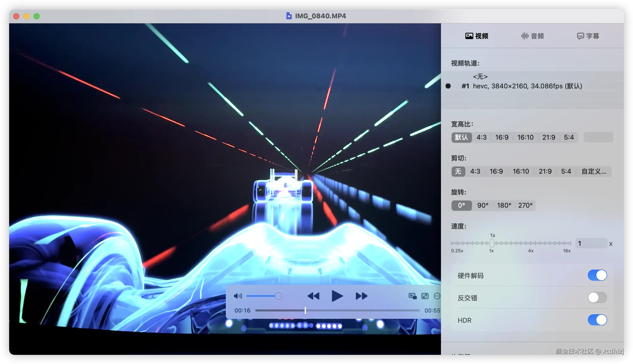The image size is (633, 364).
Task: Switch to the 字幕 tab
Action: pos(588,36)
